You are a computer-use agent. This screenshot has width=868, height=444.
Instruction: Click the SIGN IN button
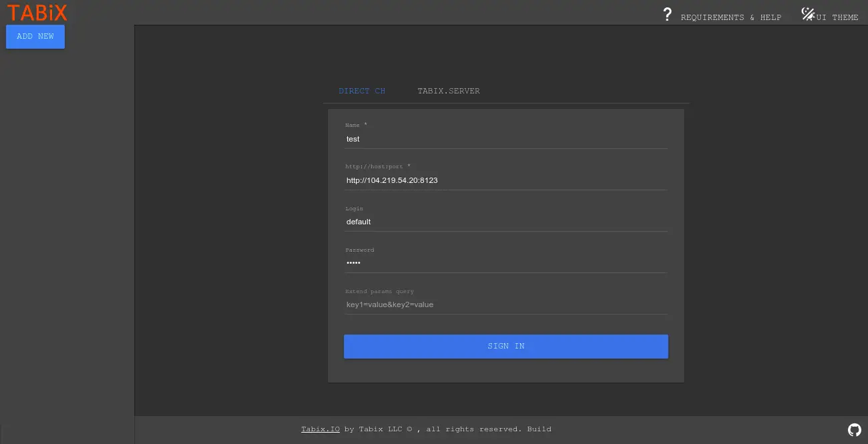[x=506, y=347]
